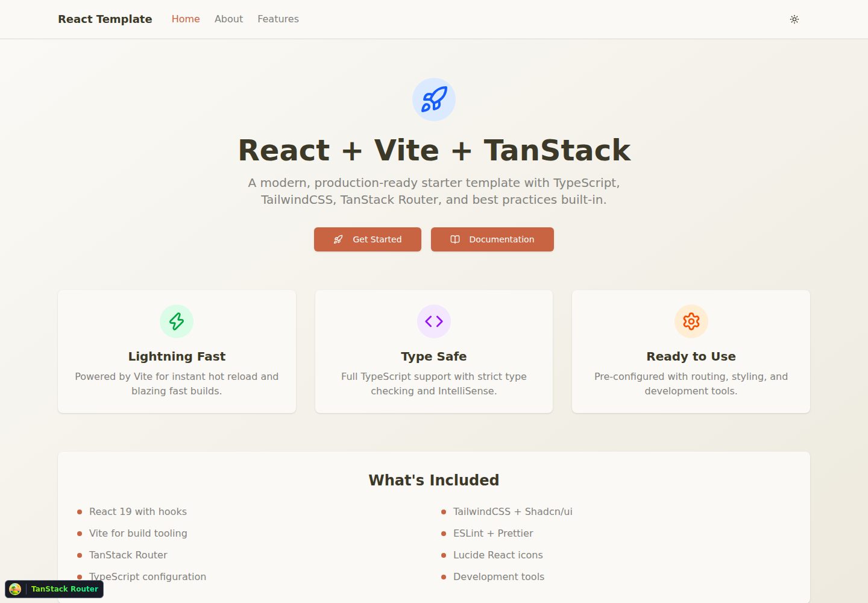Screen dimensions: 868x603
Task: Click the Get Started button
Action: pos(368,239)
